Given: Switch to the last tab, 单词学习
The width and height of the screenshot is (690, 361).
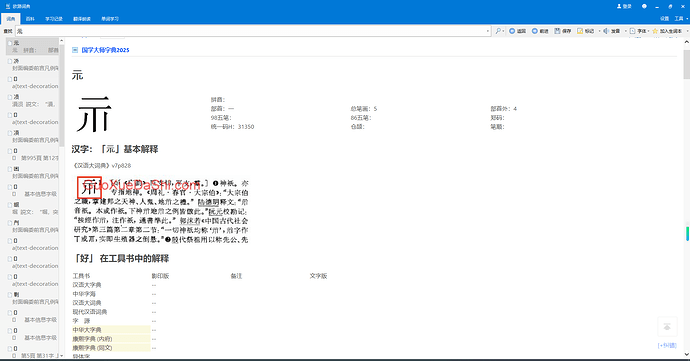Looking at the screenshot, I should [x=110, y=18].
